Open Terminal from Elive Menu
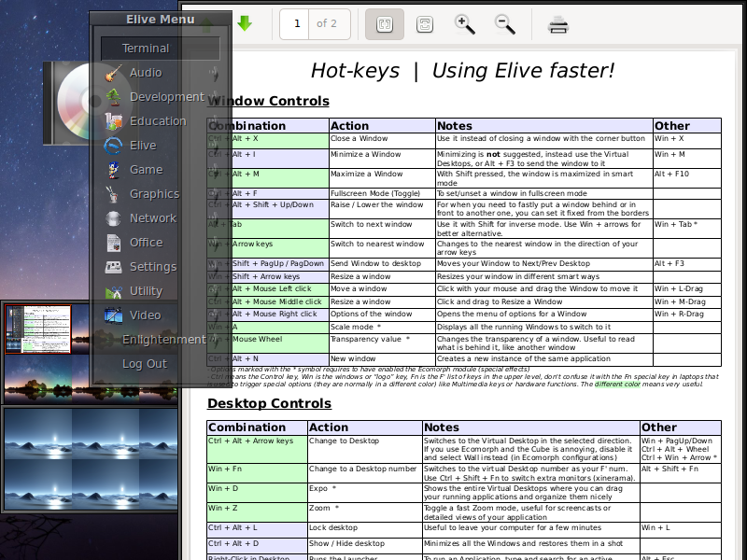Image resolution: width=747 pixels, height=560 pixels. tap(161, 49)
